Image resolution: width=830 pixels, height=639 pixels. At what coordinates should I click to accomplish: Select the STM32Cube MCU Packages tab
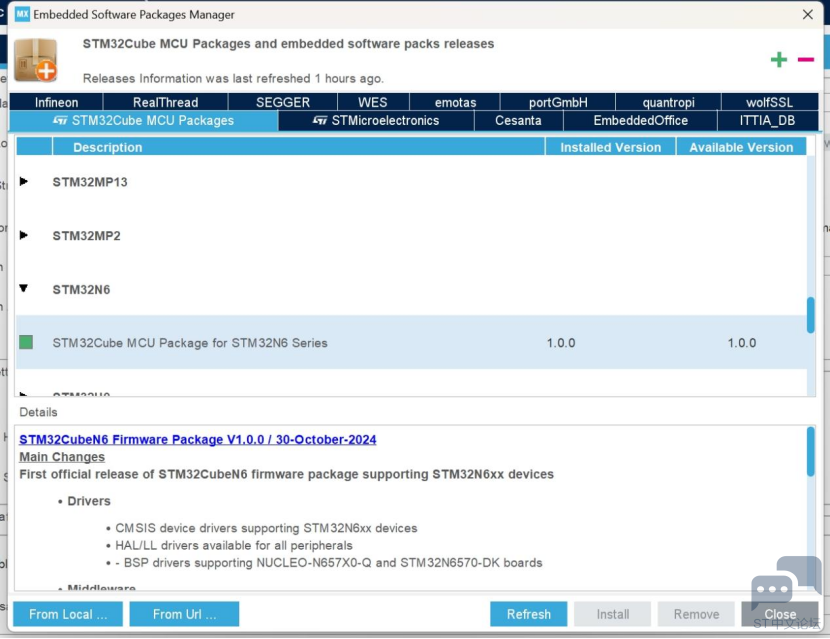[143, 121]
